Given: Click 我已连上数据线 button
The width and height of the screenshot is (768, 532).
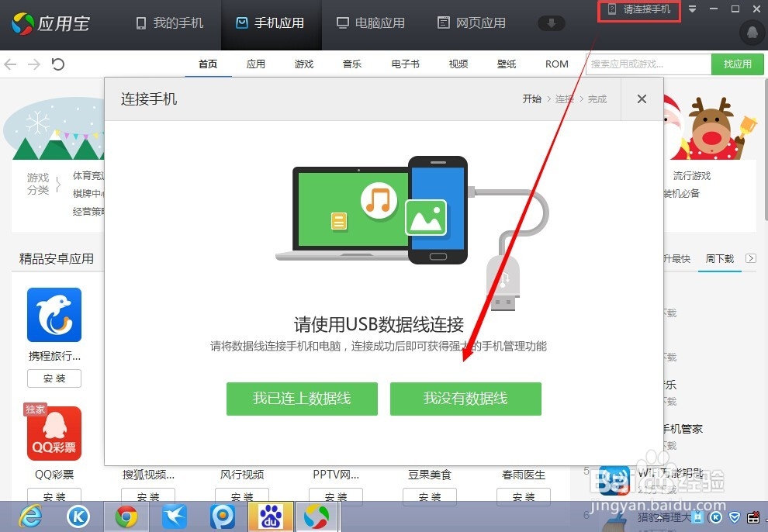Looking at the screenshot, I should point(302,399).
